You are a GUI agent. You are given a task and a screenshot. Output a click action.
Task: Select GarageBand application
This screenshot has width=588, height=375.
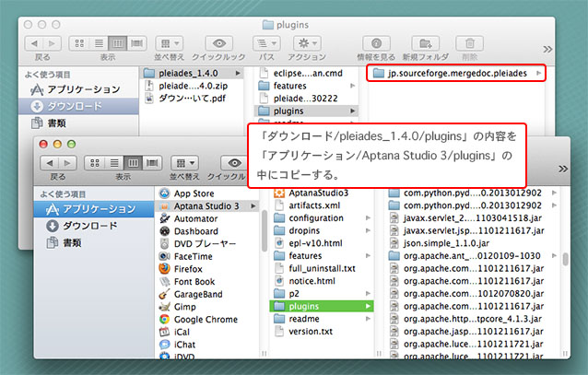(207, 294)
